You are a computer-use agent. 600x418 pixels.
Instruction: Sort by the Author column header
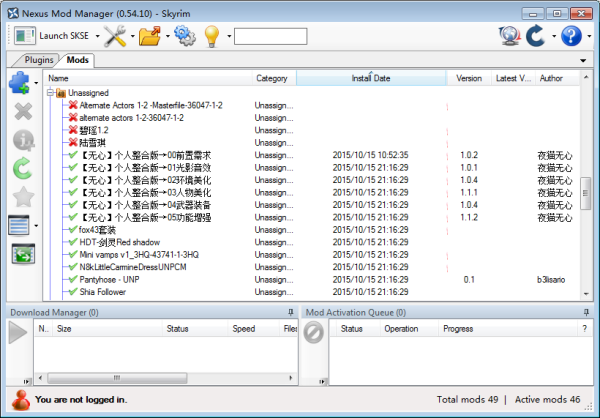click(557, 78)
